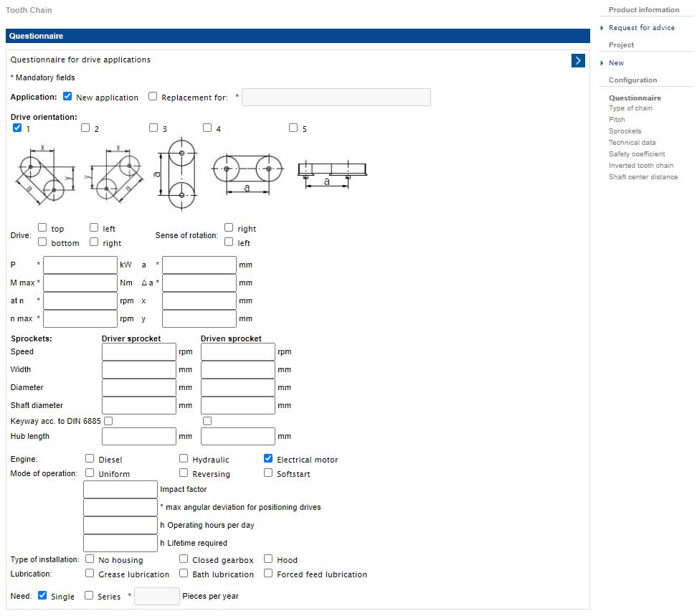This screenshot has height=616, width=697.
Task: Select Sense of rotation right checkbox
Action: [x=229, y=227]
